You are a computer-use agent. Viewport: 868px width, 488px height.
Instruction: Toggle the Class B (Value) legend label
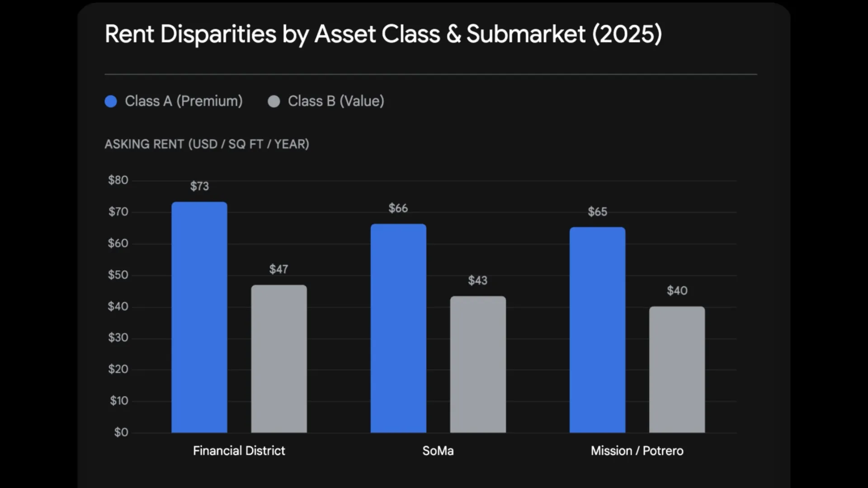(336, 101)
